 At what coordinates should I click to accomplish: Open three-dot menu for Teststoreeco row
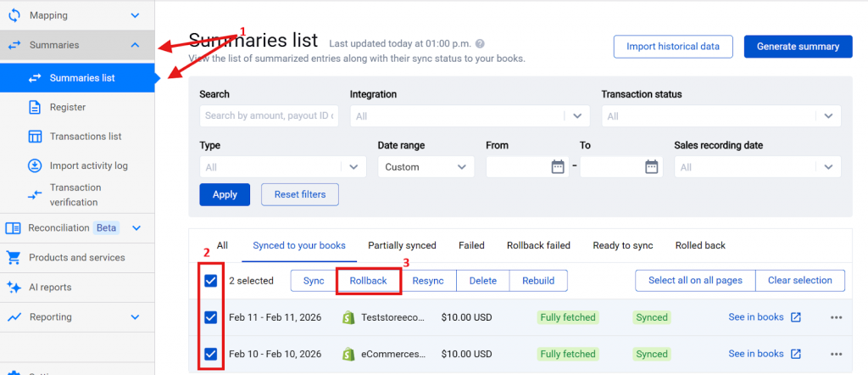837,317
